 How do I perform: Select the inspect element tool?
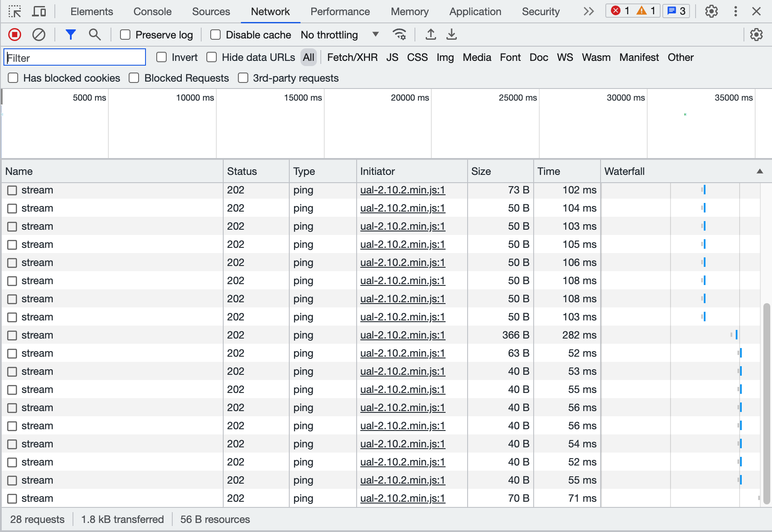click(x=15, y=11)
